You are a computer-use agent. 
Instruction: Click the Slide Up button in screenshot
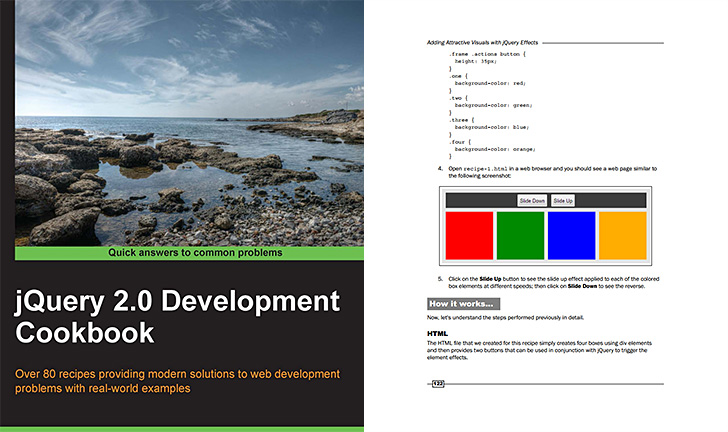pos(563,201)
